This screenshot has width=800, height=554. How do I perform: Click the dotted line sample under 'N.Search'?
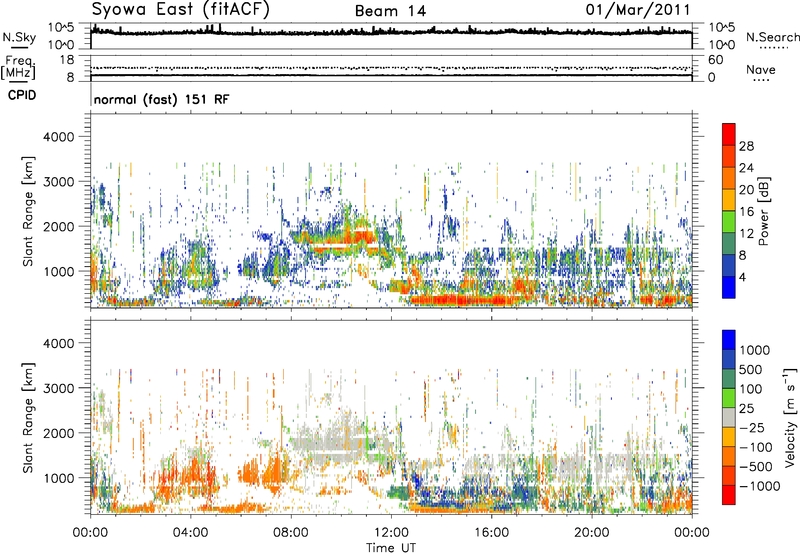774,48
